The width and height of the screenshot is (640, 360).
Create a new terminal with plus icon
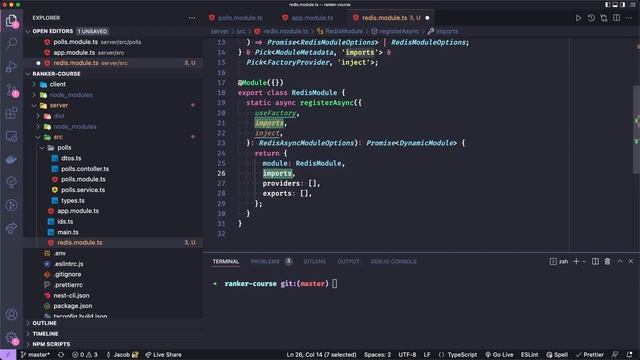pos(576,261)
